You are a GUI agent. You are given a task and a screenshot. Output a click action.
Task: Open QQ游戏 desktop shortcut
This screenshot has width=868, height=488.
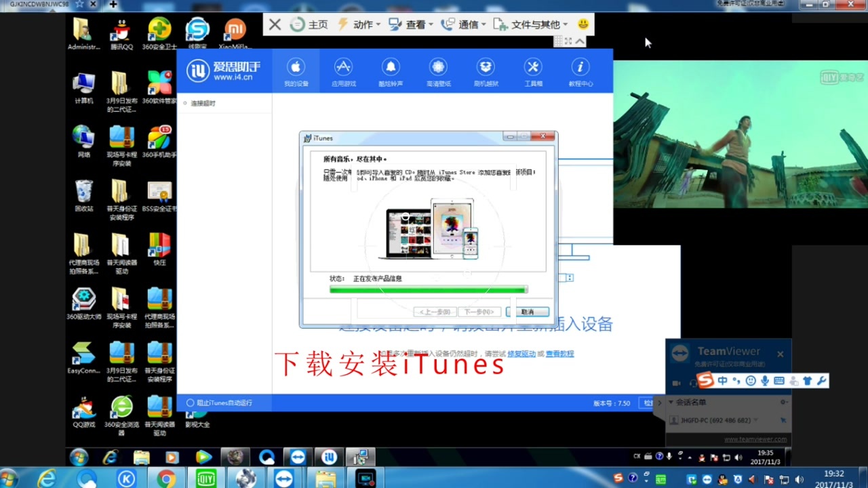point(83,411)
